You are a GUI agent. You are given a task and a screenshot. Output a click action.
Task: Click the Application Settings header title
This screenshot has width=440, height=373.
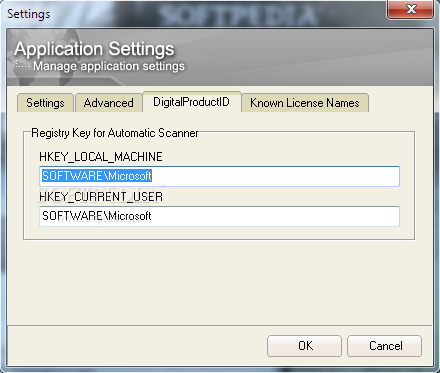pos(94,49)
